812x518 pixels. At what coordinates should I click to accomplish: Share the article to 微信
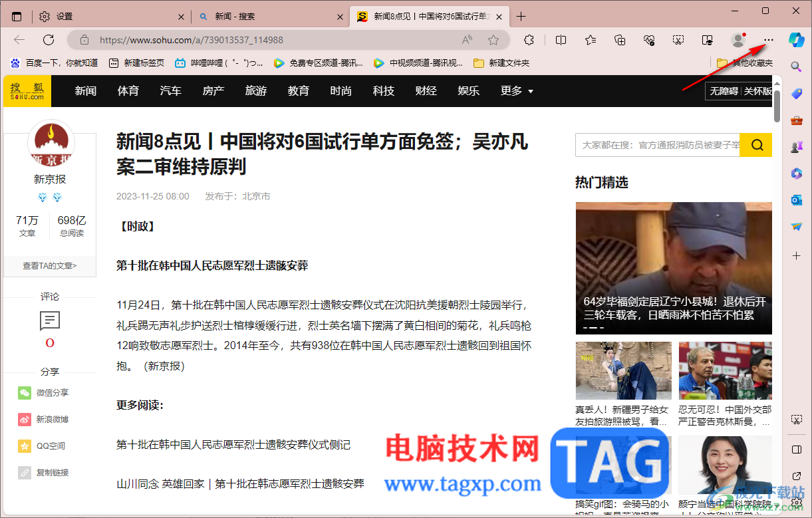click(x=41, y=392)
